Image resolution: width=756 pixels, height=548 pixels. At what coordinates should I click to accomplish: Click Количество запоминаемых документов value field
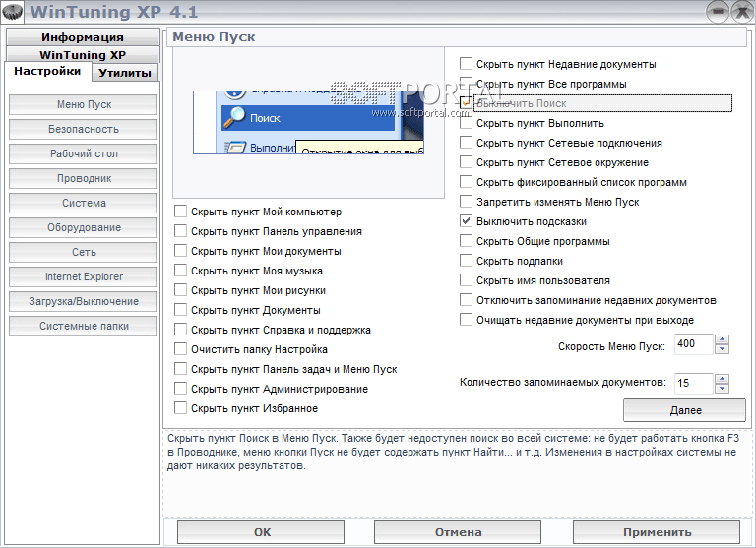(694, 384)
